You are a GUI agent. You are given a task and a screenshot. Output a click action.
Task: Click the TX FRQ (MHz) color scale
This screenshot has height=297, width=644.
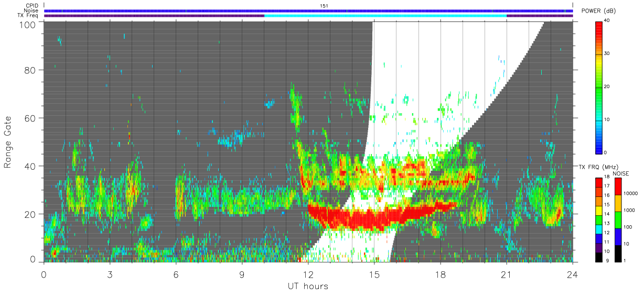[x=599, y=219]
